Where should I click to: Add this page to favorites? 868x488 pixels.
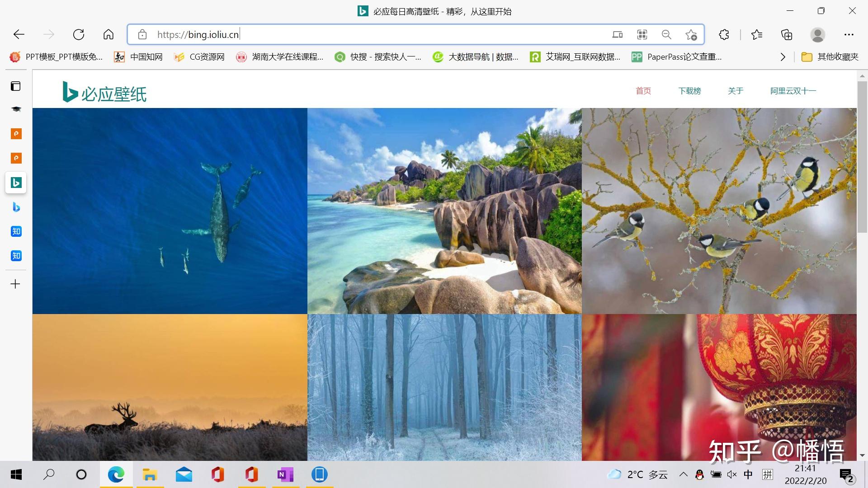tap(691, 34)
